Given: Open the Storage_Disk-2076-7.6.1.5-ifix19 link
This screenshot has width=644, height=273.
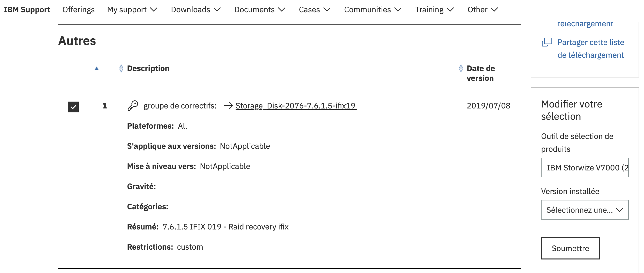Looking at the screenshot, I should [295, 106].
